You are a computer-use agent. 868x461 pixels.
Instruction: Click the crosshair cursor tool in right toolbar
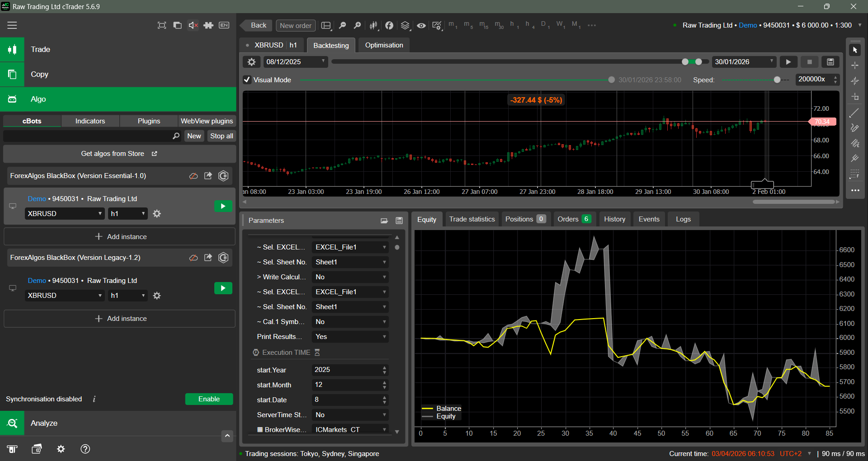[854, 66]
